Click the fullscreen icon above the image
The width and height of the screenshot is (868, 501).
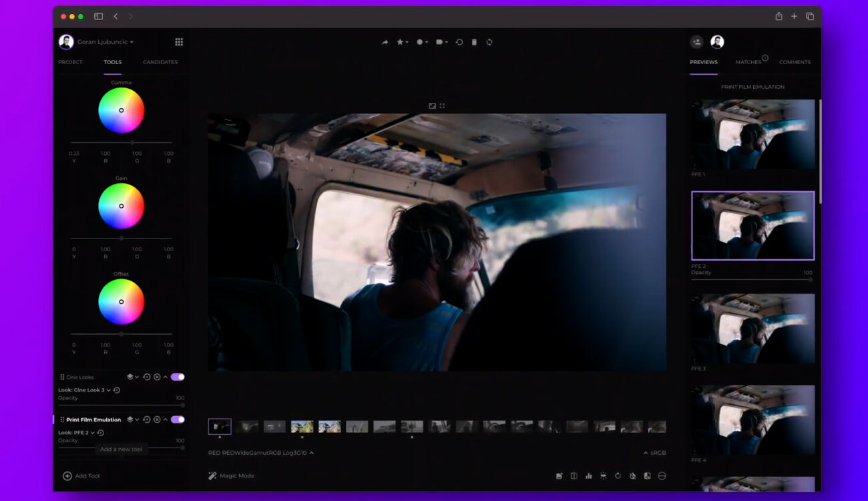pyautogui.click(x=442, y=106)
